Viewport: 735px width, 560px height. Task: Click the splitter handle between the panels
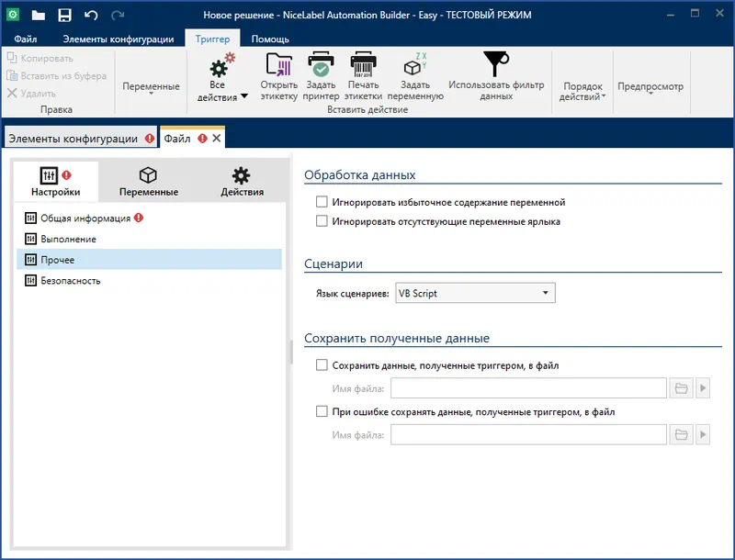(x=291, y=353)
